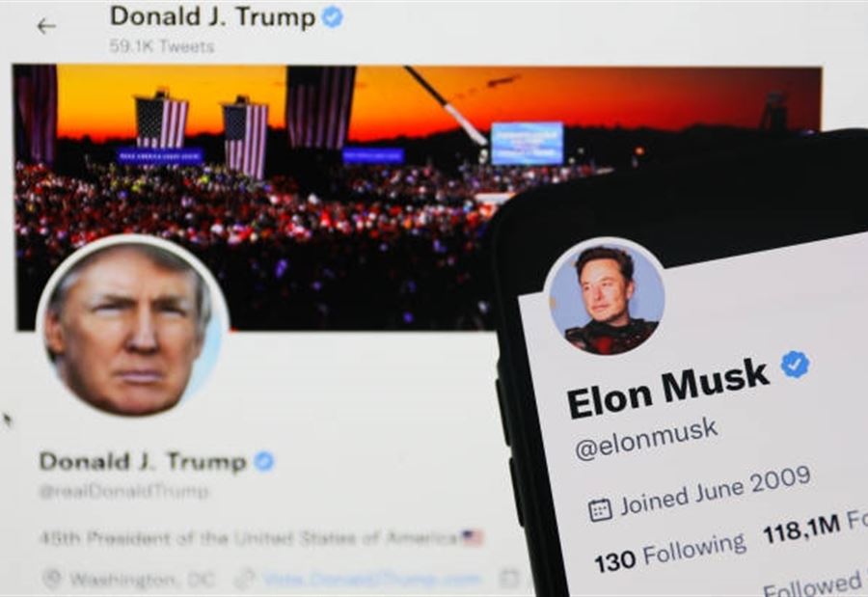Click calendar icon next to Joined June 2009
The width and height of the screenshot is (868, 597).
pos(600,509)
